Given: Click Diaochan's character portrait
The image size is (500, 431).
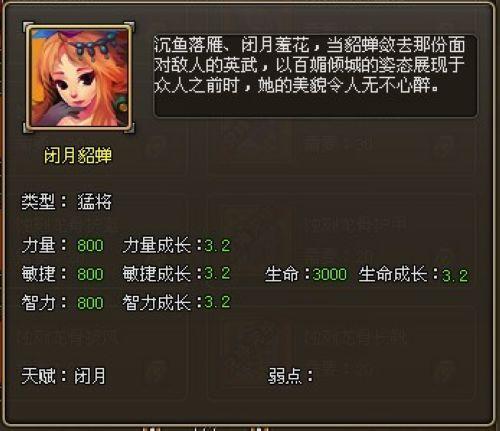Looking at the screenshot, I should pyautogui.click(x=79, y=77).
